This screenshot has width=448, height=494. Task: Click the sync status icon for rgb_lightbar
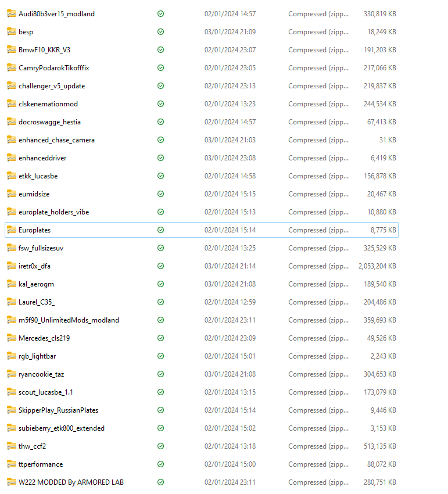tap(161, 356)
